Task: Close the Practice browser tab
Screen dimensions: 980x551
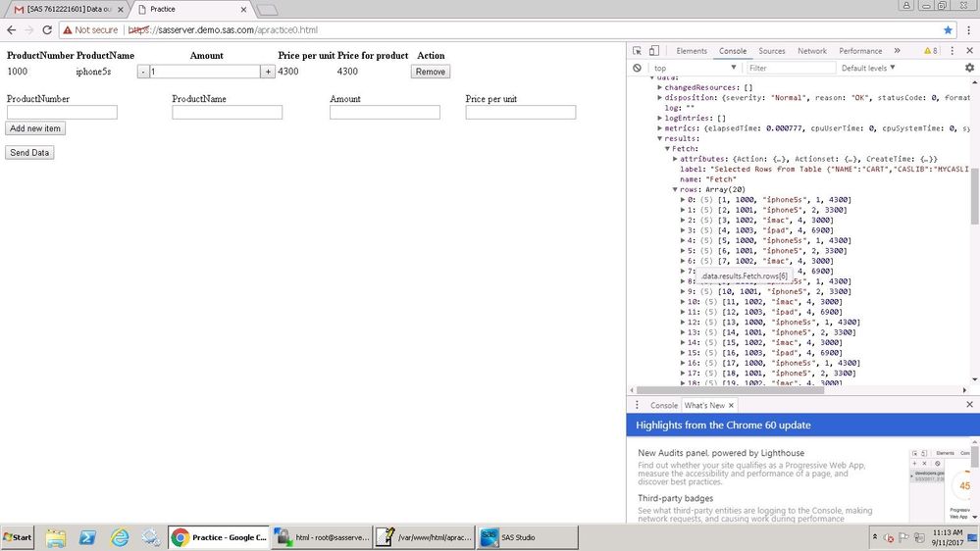Action: (x=243, y=10)
